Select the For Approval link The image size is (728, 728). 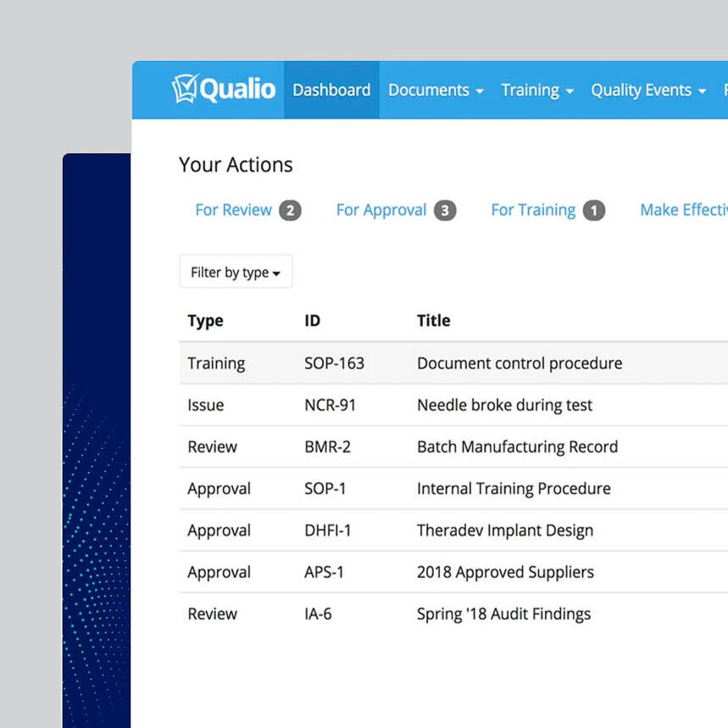381,210
